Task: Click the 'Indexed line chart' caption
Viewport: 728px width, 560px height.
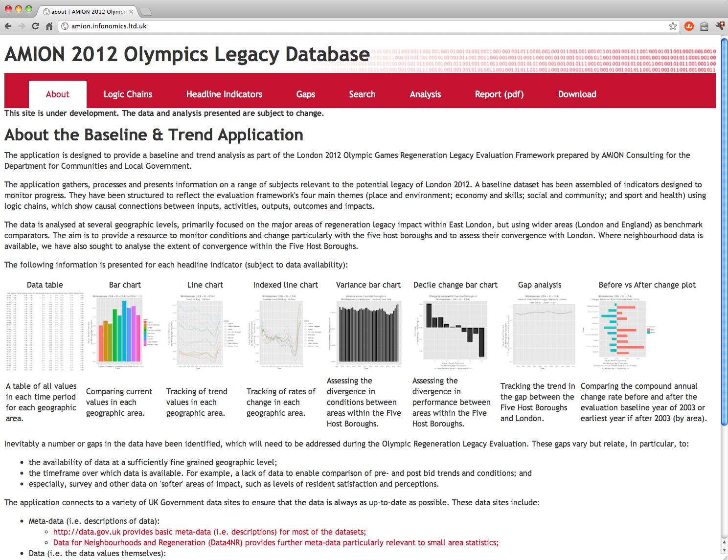Action: 286,285
